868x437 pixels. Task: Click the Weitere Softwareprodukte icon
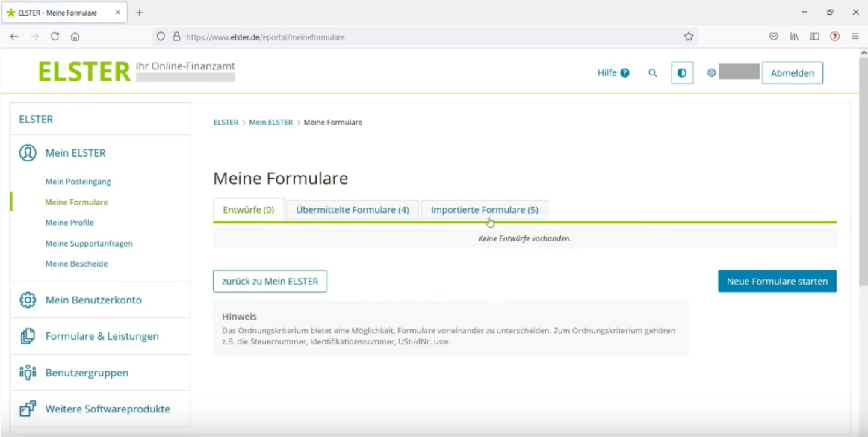pos(28,409)
